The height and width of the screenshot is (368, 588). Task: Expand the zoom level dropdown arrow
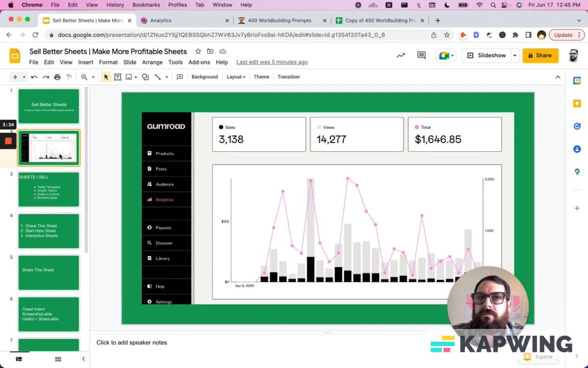[93, 77]
